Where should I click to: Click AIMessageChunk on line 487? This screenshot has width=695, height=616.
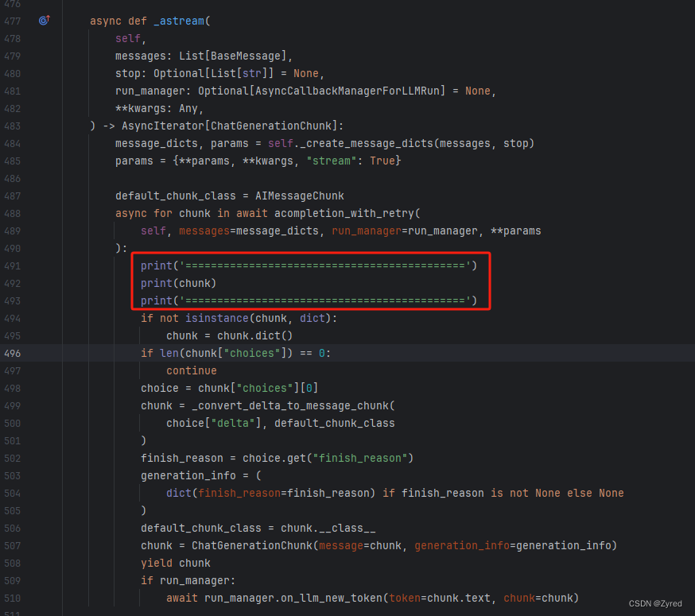300,196
